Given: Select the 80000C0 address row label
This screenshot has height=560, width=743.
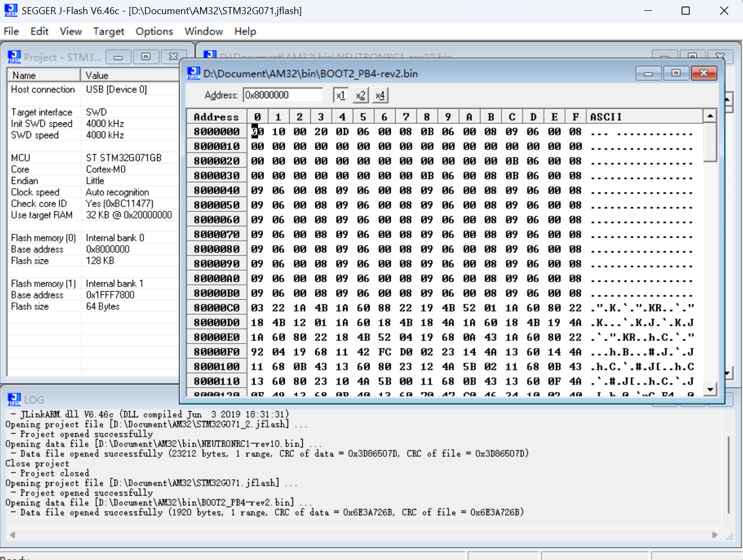Looking at the screenshot, I should 217,308.
